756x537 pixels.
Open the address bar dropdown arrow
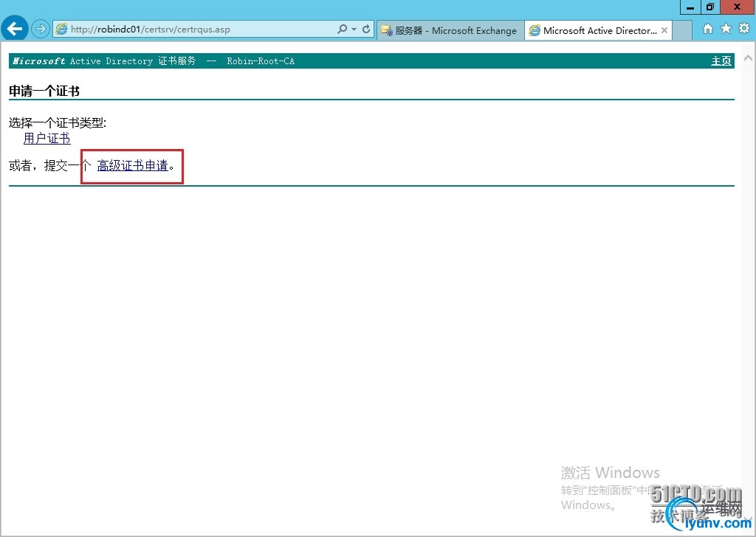click(x=354, y=30)
